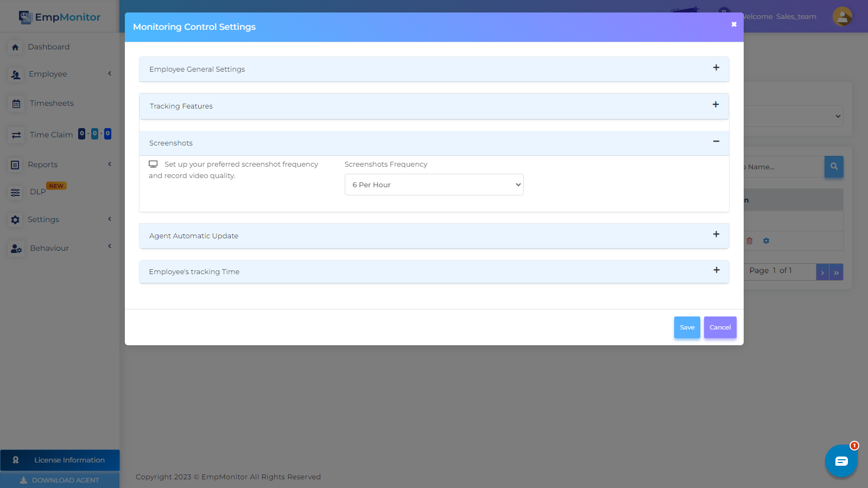Click the Time Claim arrows icon

point(16,135)
